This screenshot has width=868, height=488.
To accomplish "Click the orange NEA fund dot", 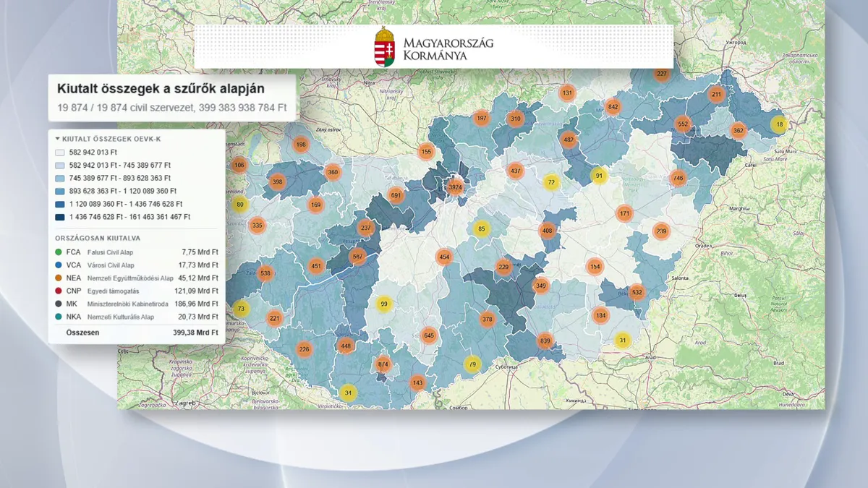I will click(x=58, y=278).
